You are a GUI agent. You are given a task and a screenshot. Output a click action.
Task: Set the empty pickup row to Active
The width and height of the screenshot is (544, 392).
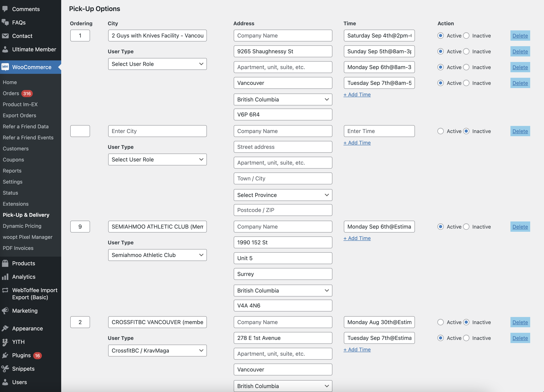[x=440, y=131]
